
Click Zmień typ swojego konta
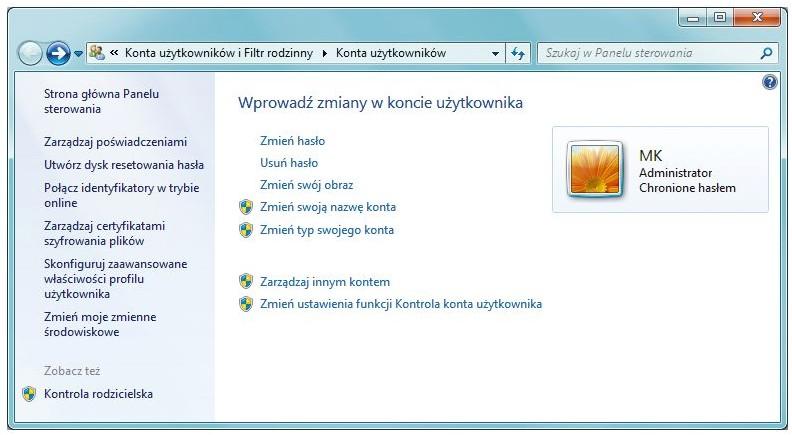click(x=327, y=230)
